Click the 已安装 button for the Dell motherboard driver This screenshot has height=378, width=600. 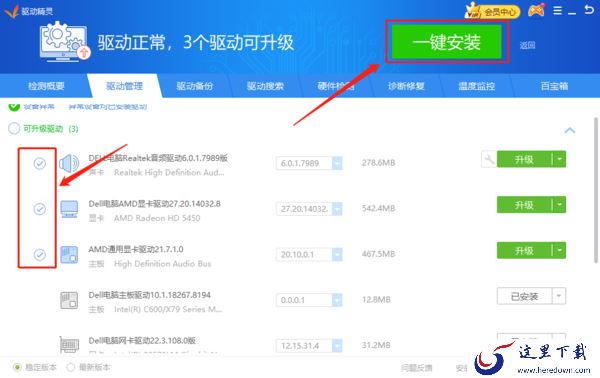click(524, 296)
